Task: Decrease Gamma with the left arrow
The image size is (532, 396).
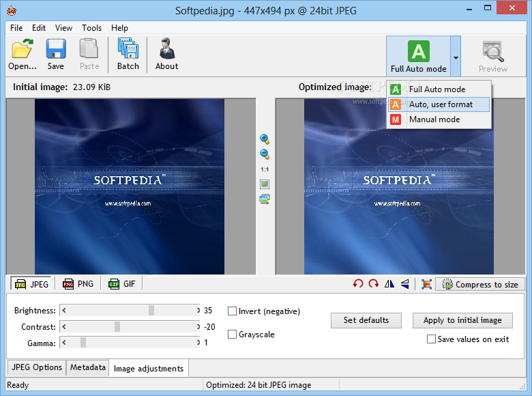Action: tap(64, 342)
